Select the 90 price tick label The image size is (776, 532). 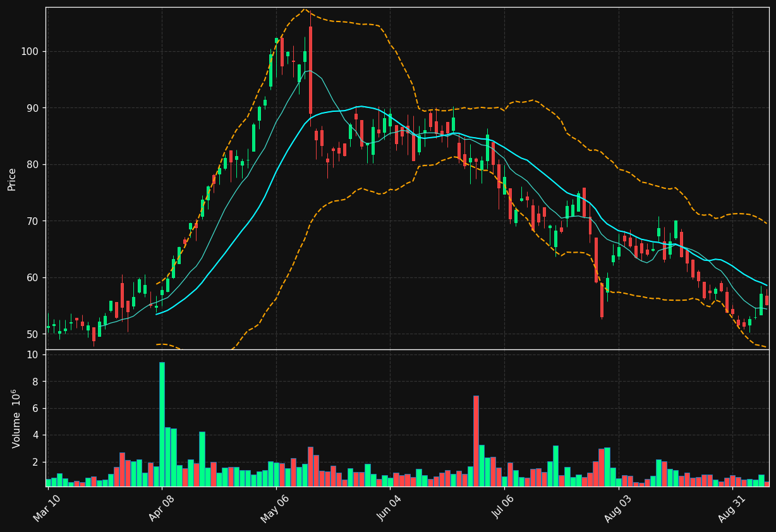(32, 108)
